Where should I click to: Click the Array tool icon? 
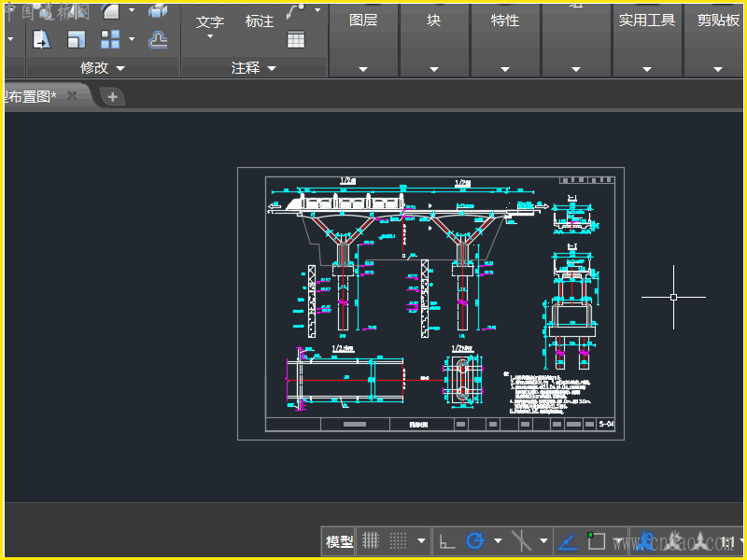(x=110, y=38)
